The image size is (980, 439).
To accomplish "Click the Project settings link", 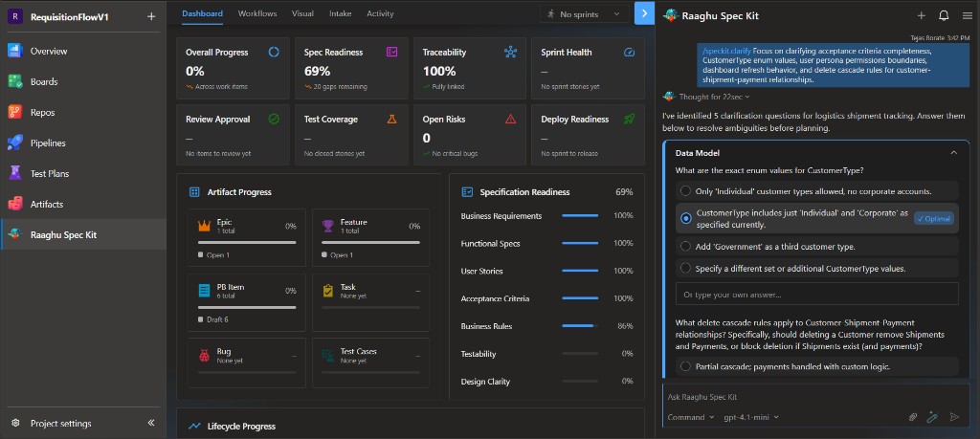I will click(x=60, y=424).
